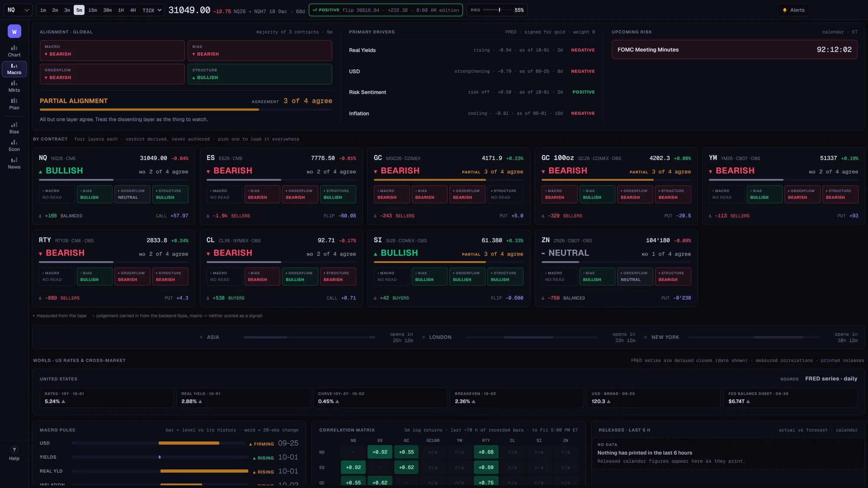This screenshot has width=868, height=488.
Task: Open the FOMC Meeting Minutes risk card
Action: (734, 49)
